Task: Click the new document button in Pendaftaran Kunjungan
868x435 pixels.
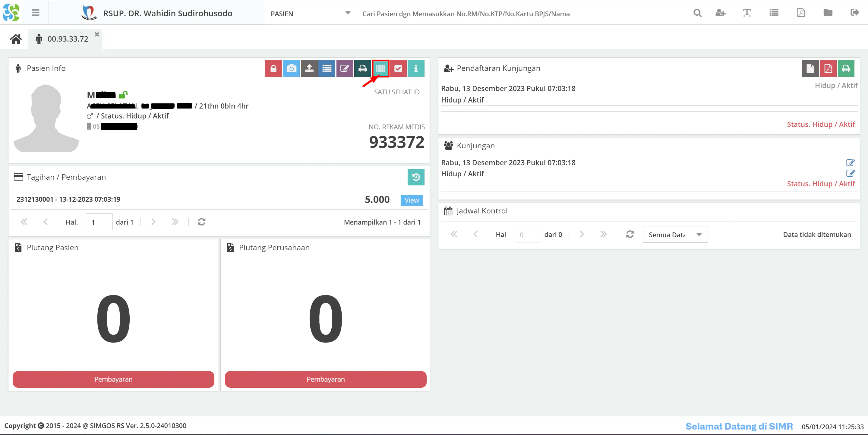Action: (810, 68)
